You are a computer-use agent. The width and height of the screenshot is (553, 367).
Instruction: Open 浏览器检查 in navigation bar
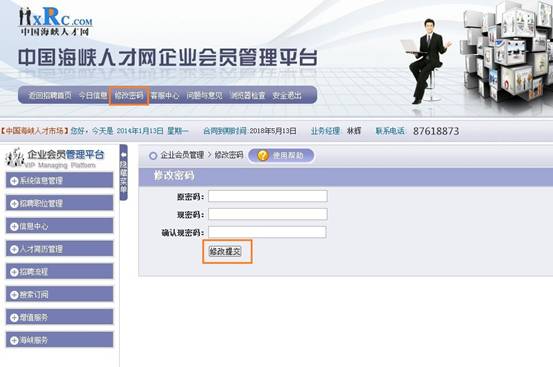point(248,95)
